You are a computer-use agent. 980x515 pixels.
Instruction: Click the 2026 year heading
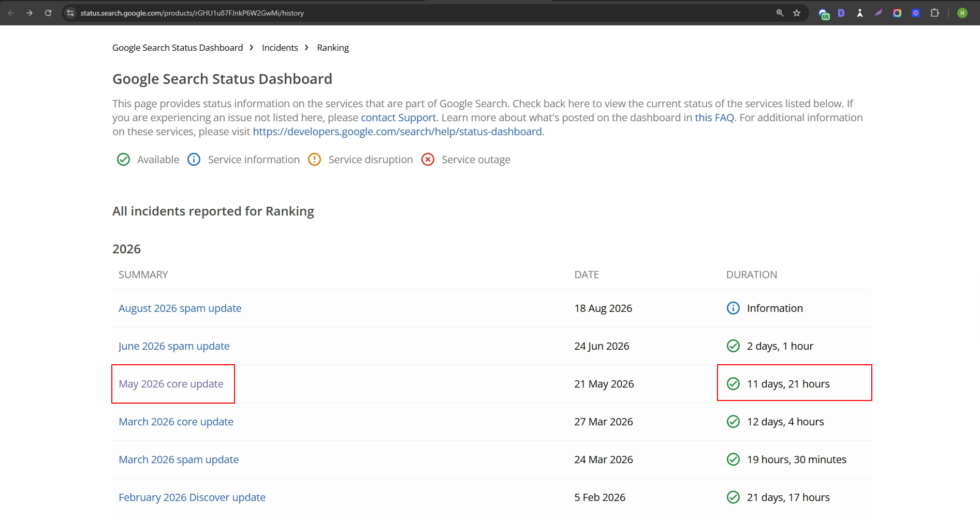click(127, 249)
